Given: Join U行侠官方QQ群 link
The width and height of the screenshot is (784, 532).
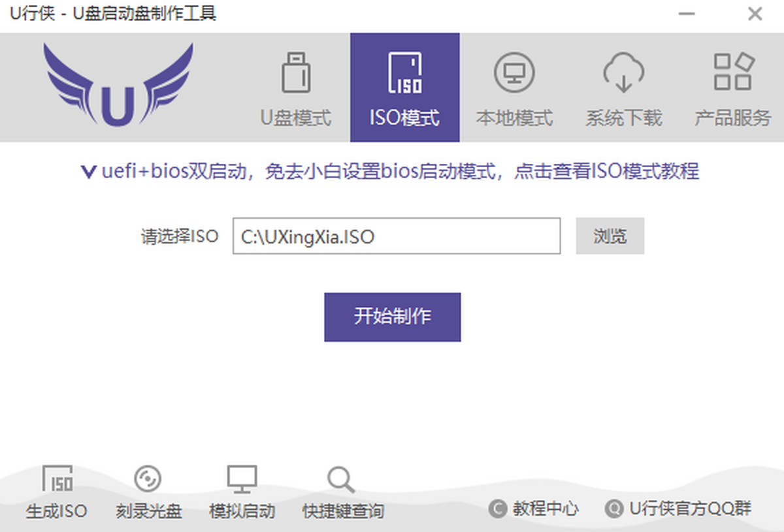Looking at the screenshot, I should pyautogui.click(x=679, y=509).
